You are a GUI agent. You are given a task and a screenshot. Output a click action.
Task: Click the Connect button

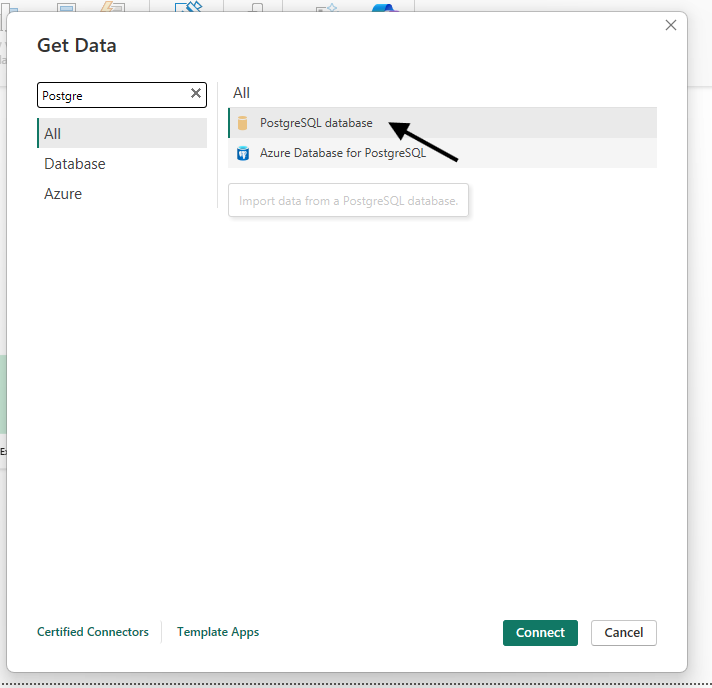click(540, 633)
